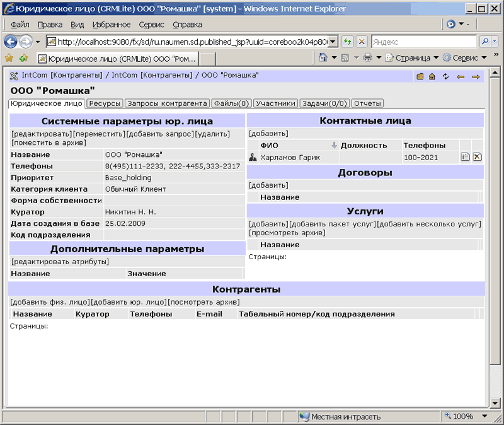Click the navigation tree icon before IntCom breadcrumb
The width and height of the screenshot is (504, 425).
(x=14, y=76)
